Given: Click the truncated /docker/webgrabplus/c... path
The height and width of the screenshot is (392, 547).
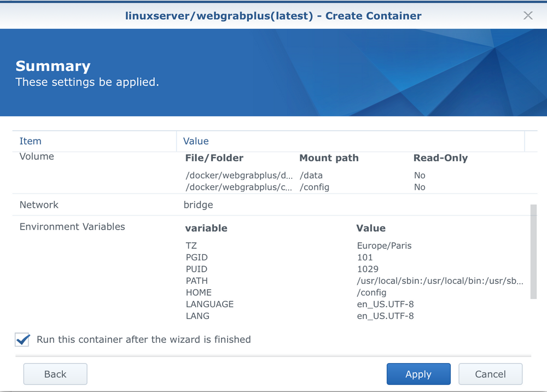Looking at the screenshot, I should click(239, 187).
